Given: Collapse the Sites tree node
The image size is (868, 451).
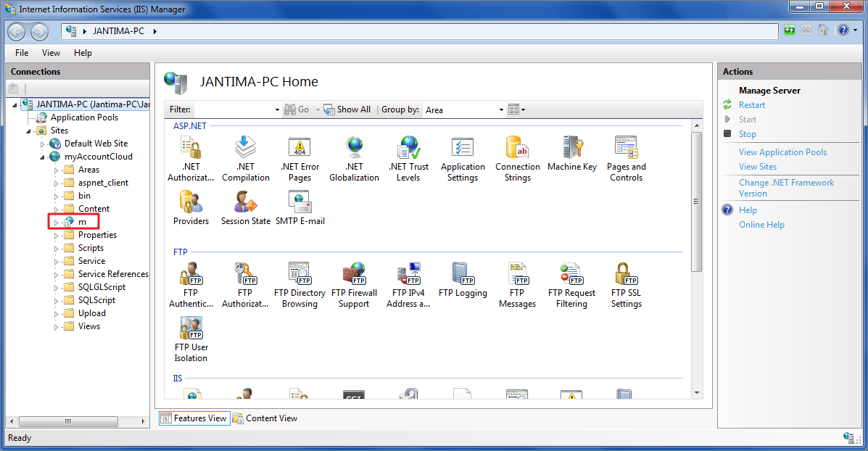Looking at the screenshot, I should [x=28, y=131].
